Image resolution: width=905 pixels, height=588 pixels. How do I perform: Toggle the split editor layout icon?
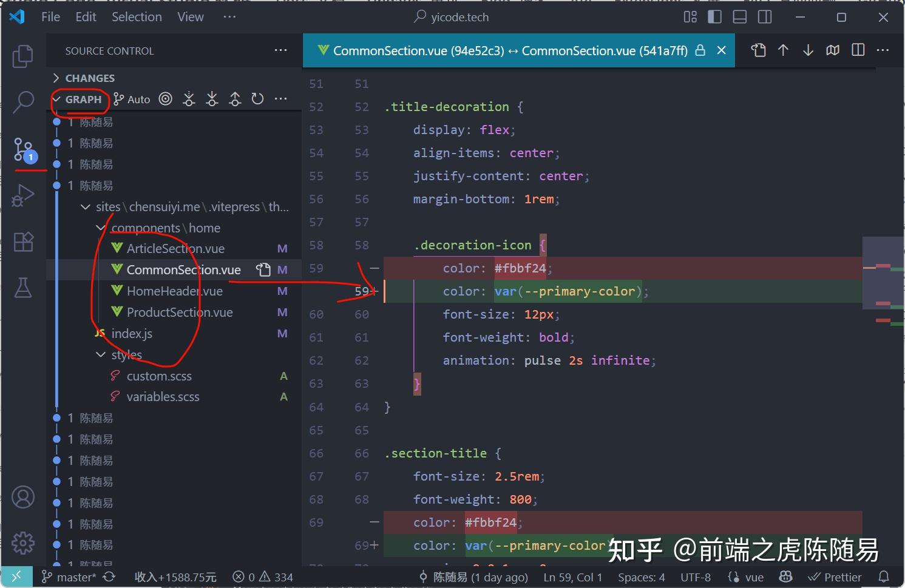click(x=858, y=50)
